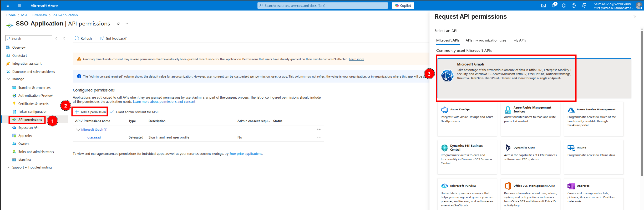Open the notifications bell
644x210 pixels.
pos(554,5)
